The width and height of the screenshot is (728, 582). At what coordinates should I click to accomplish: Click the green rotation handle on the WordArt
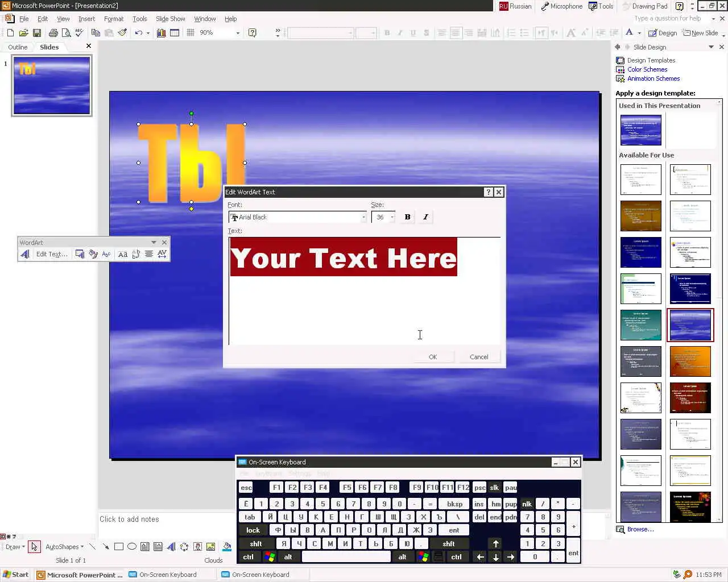tap(192, 114)
